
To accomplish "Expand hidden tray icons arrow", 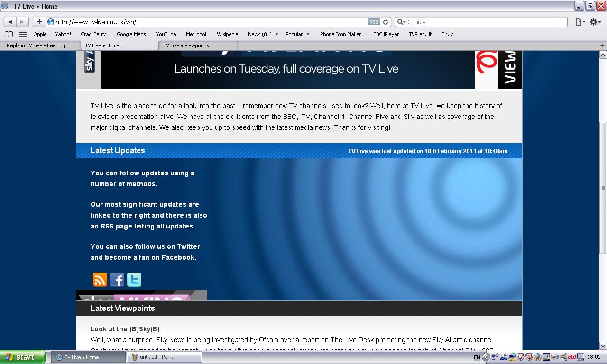I will (486, 357).
